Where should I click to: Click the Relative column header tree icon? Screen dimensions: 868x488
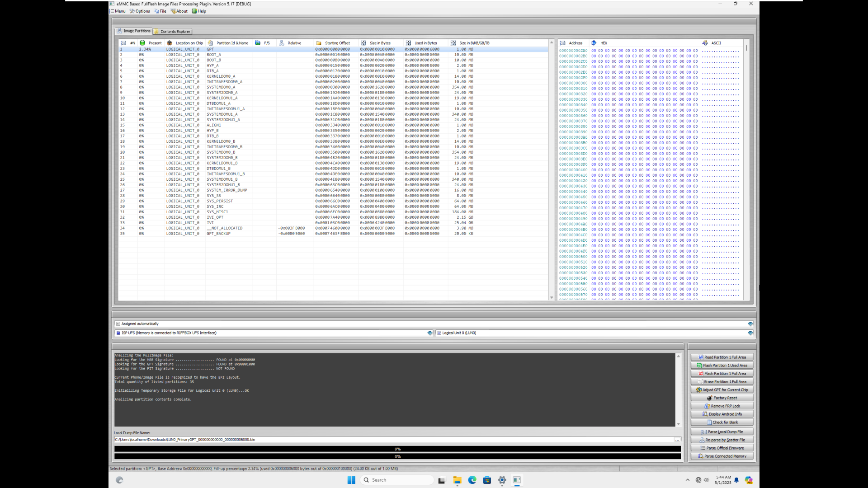click(282, 43)
